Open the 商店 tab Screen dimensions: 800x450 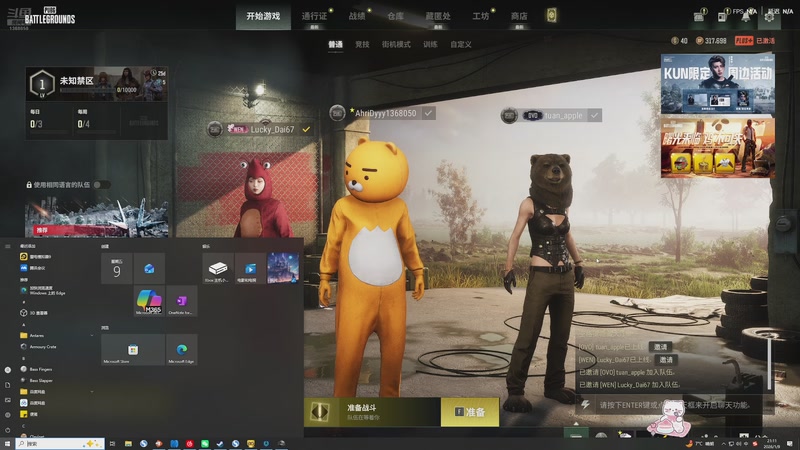pos(519,16)
